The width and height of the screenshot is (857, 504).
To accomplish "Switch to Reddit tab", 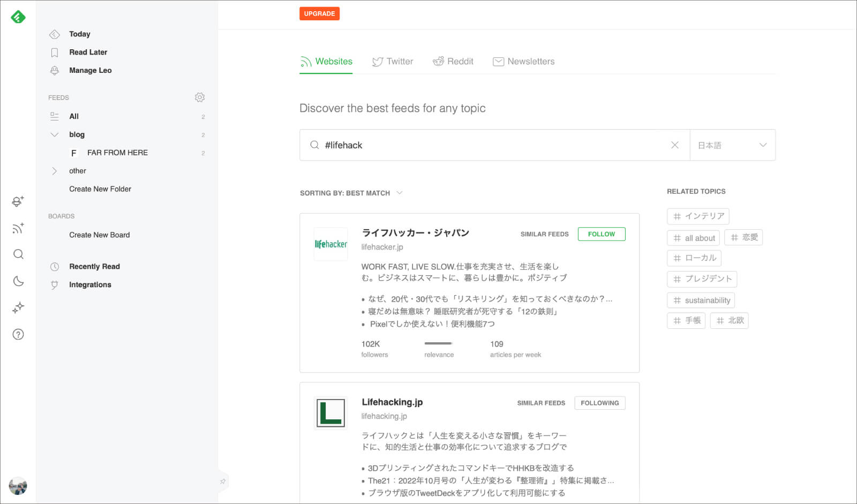I will point(453,62).
